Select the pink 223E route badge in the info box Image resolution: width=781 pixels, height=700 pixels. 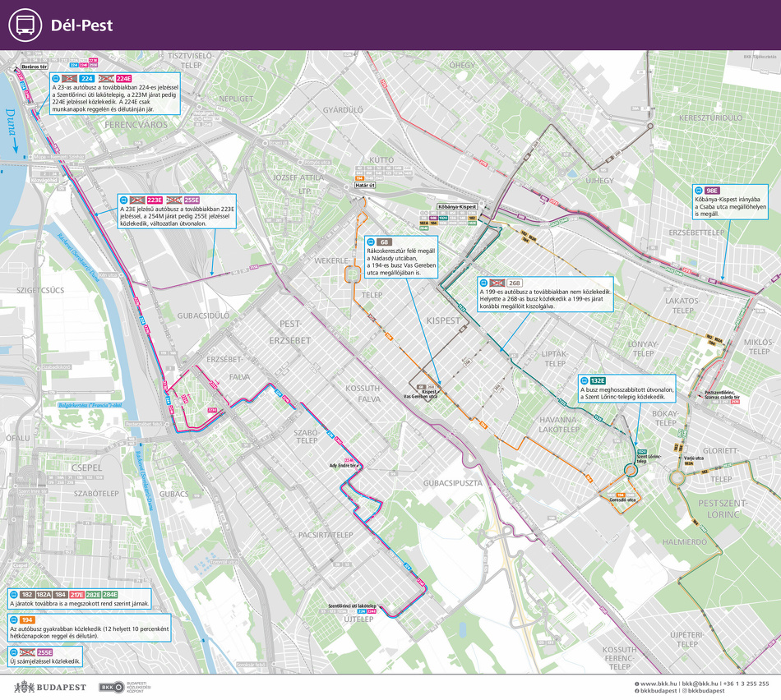[155, 200]
